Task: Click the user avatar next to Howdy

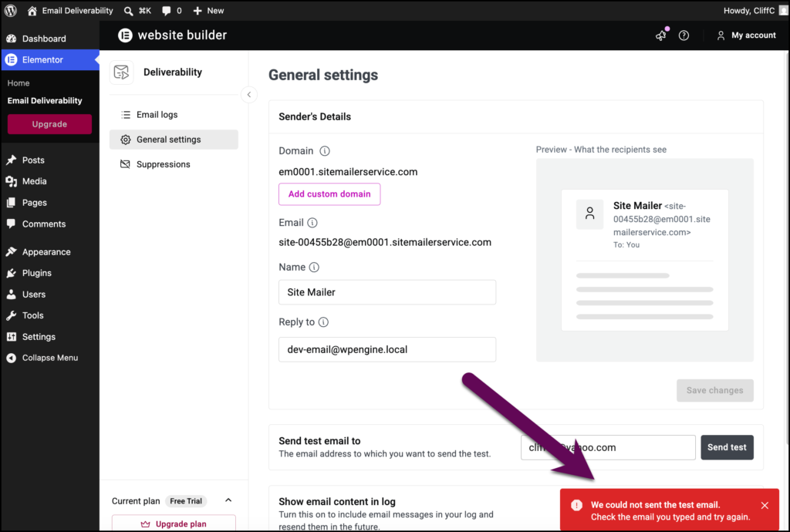Action: click(782, 11)
